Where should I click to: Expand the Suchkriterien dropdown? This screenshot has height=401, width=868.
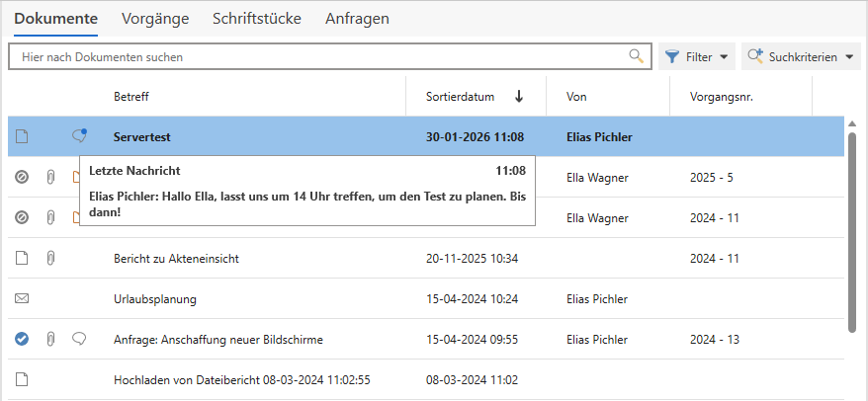coord(802,57)
